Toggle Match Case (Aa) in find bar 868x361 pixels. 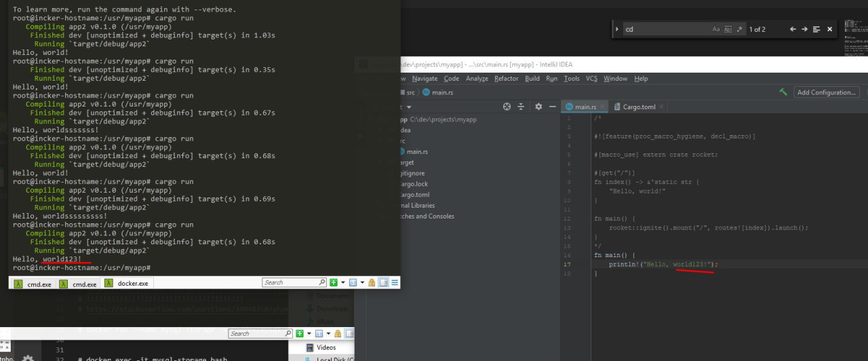(716, 29)
